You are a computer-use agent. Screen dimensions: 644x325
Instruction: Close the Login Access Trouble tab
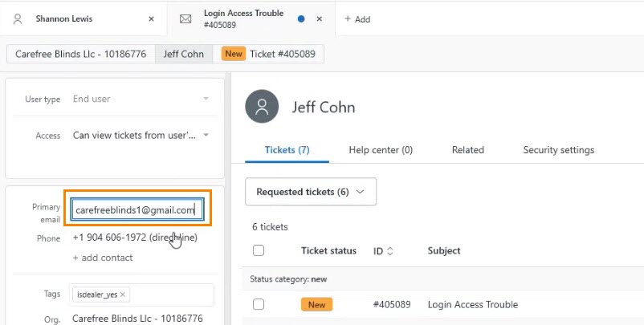(319, 18)
